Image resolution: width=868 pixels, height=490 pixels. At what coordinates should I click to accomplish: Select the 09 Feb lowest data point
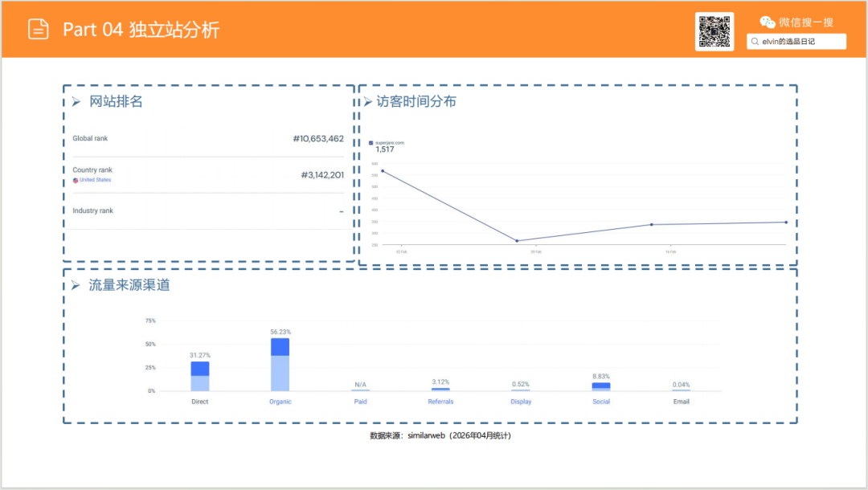[517, 241]
